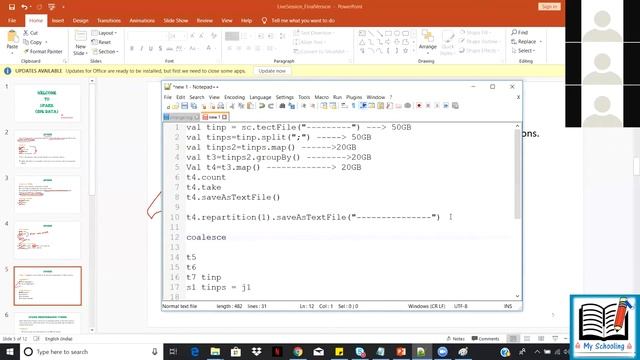Expand the Customize Quick Access Toolbar arrow
Viewport: 640px width, 360px height.
(63, 7)
